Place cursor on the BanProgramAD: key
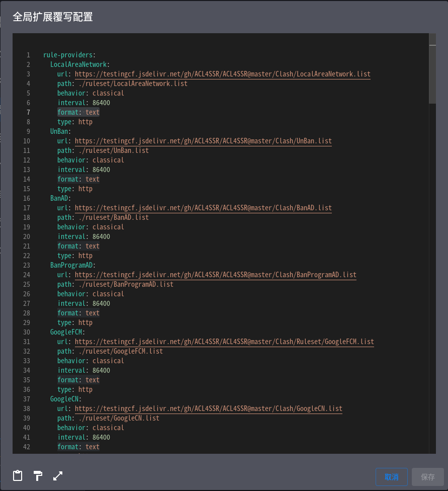The image size is (448, 491). (x=73, y=265)
